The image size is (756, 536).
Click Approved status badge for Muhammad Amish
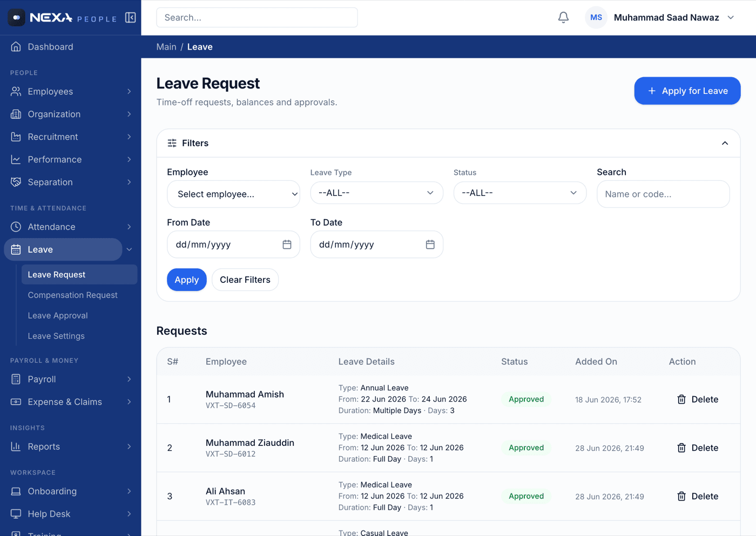click(526, 399)
